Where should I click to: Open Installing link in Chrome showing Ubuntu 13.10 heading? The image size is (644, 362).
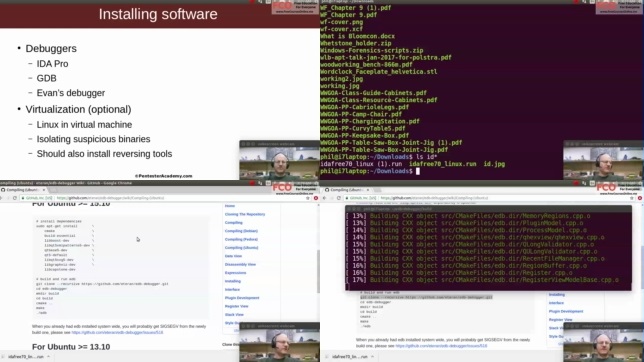[x=232, y=281]
